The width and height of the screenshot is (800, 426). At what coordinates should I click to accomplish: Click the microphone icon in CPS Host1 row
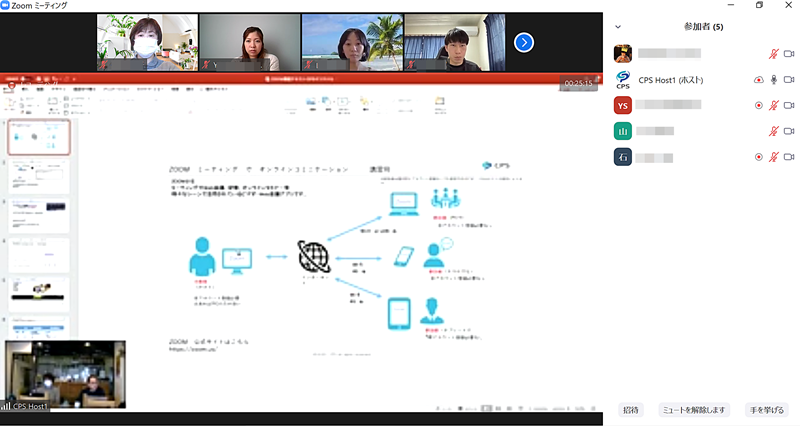[x=773, y=80]
